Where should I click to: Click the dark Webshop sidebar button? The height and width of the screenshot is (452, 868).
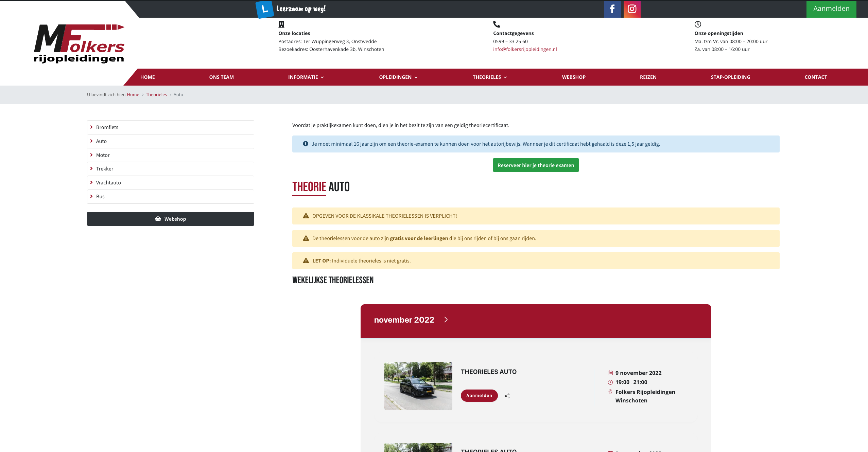pos(170,219)
